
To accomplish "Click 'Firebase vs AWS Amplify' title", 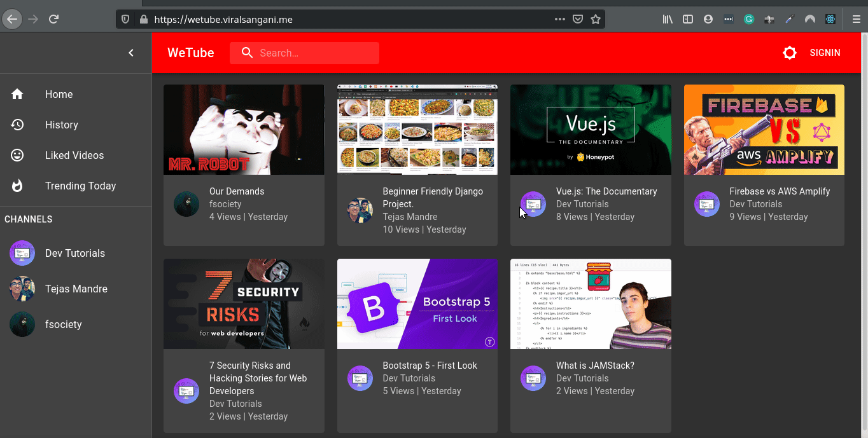I will click(x=780, y=191).
